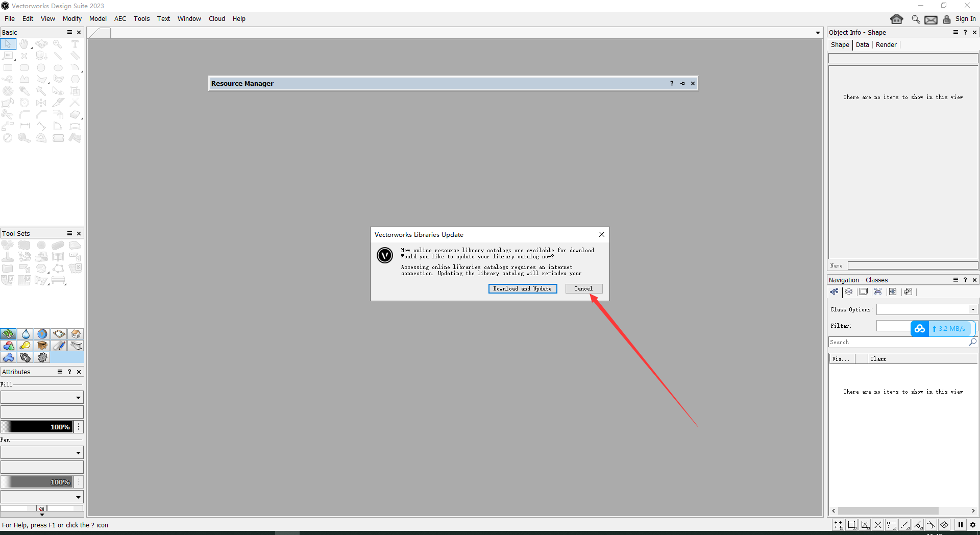Image resolution: width=980 pixels, height=535 pixels.
Task: Click the magnifier search icon near Sign In
Action: [x=916, y=19]
